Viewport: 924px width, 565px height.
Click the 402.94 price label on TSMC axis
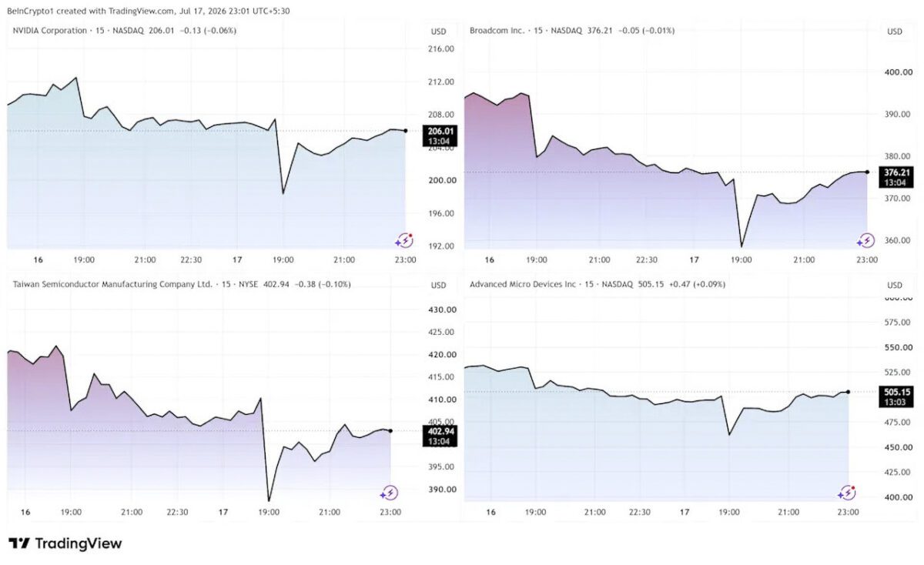pyautogui.click(x=440, y=431)
